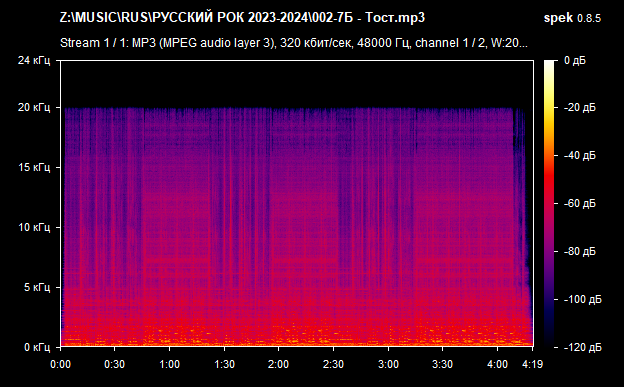The width and height of the screenshot is (624, 387).
Task: Click the spectrogram plot area
Action: point(297,204)
